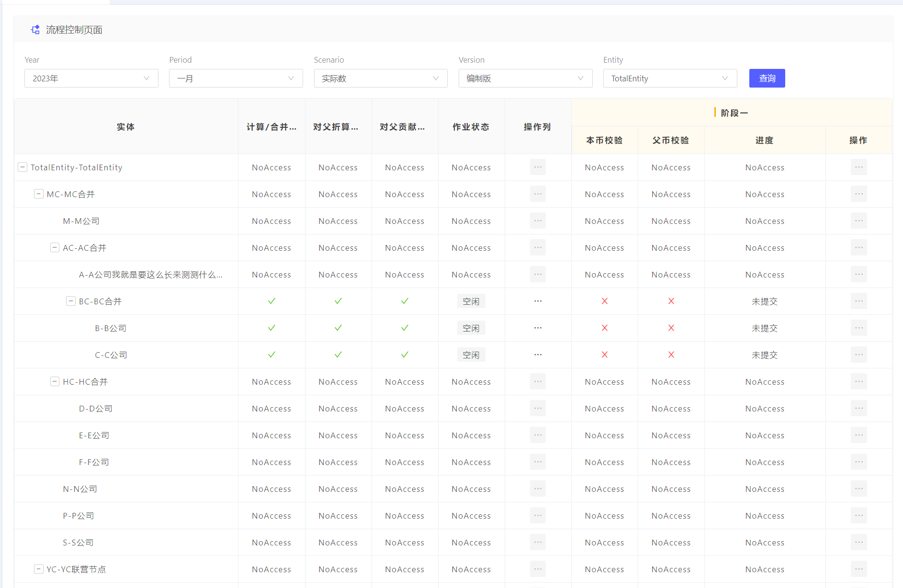Screen dimensions: 903x588
Task: Collapse the HC-HC合并 tree node
Action: pyautogui.click(x=55, y=382)
